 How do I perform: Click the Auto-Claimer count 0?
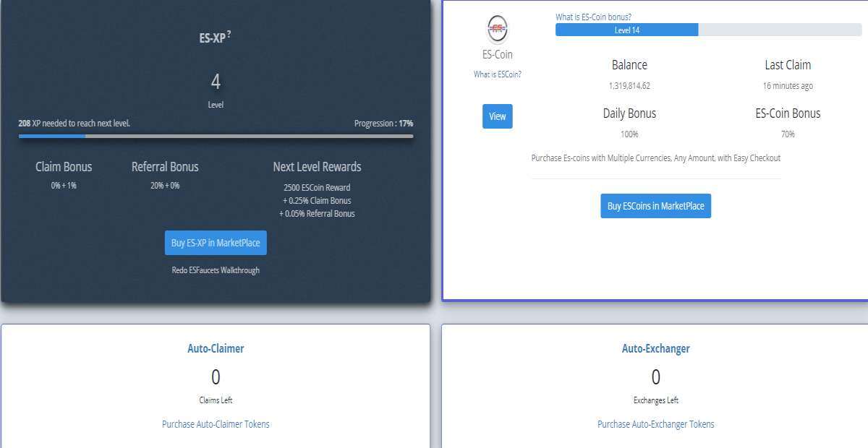(x=216, y=377)
